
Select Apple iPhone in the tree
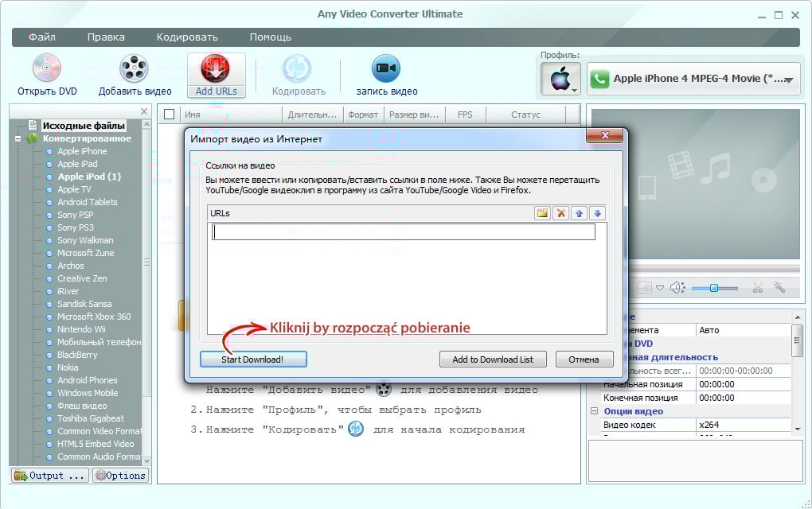(82, 151)
